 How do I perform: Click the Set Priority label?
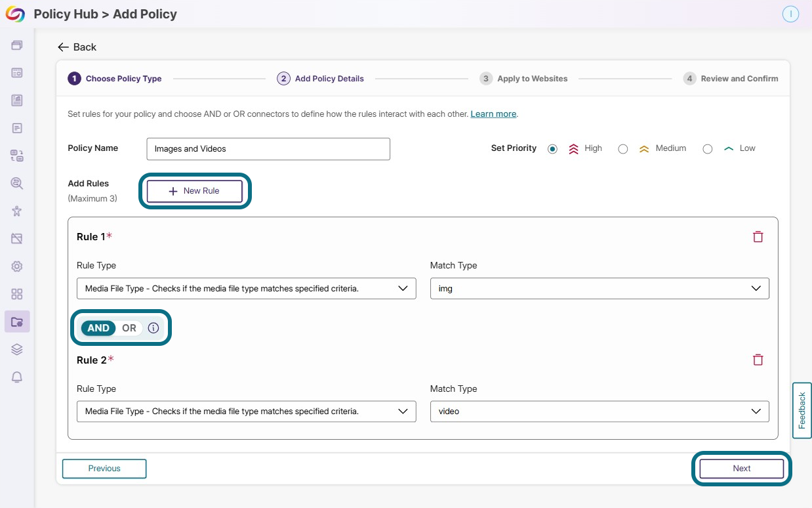coord(514,148)
